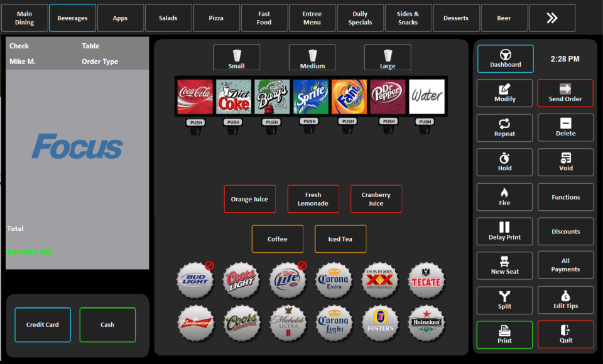Add a New Seat
Screen dimensions: 603x364
tap(504, 265)
